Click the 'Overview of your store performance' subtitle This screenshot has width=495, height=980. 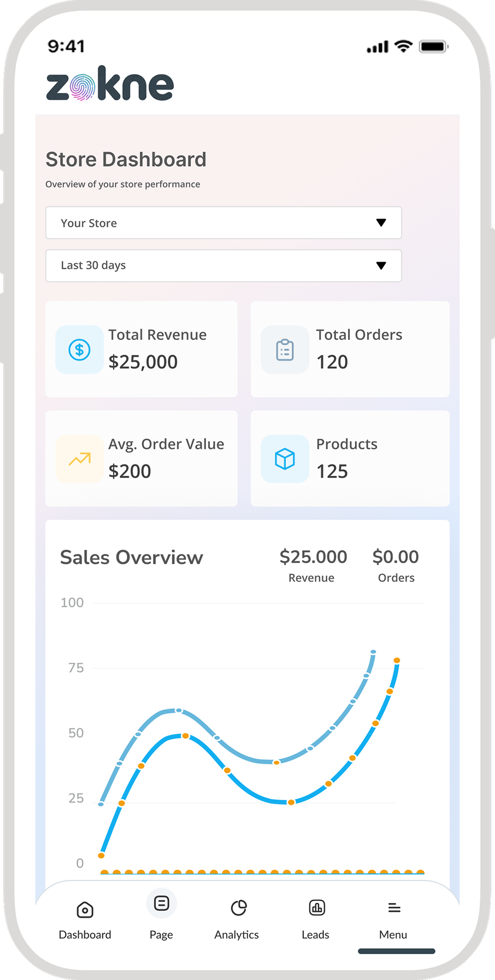(123, 184)
